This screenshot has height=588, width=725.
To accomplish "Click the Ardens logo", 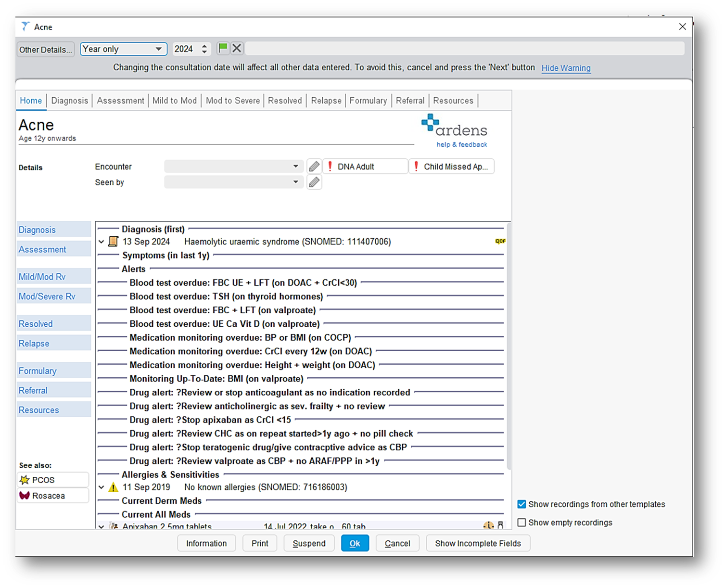I will point(454,126).
